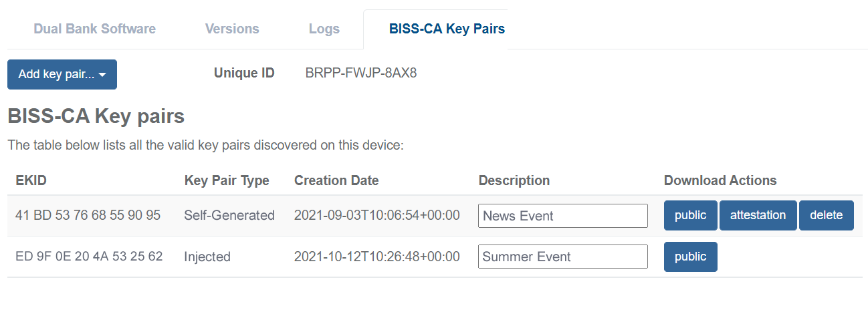
Task: Switch to the Dual Bank Software tab
Action: [94, 29]
